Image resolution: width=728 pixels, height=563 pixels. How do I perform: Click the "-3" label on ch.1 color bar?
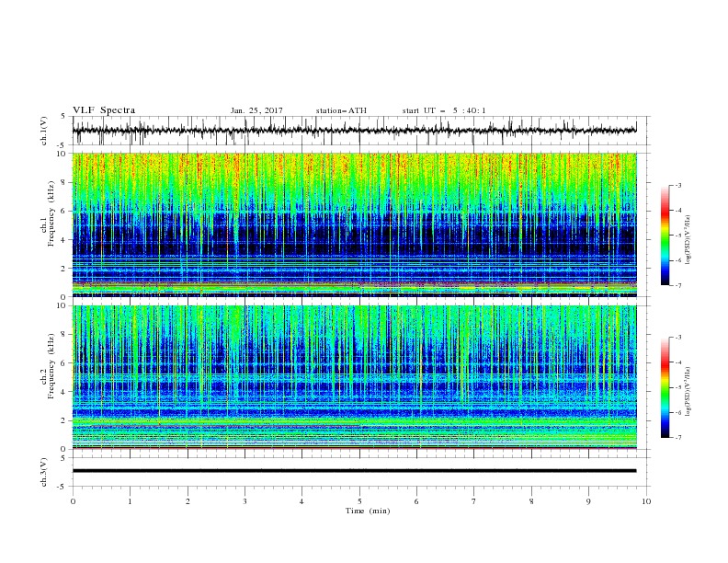tap(677, 185)
